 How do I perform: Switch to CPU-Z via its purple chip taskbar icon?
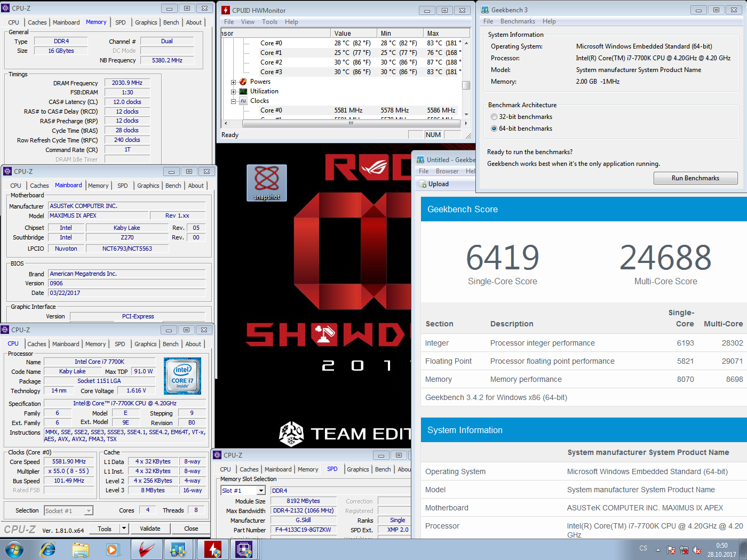(244, 549)
